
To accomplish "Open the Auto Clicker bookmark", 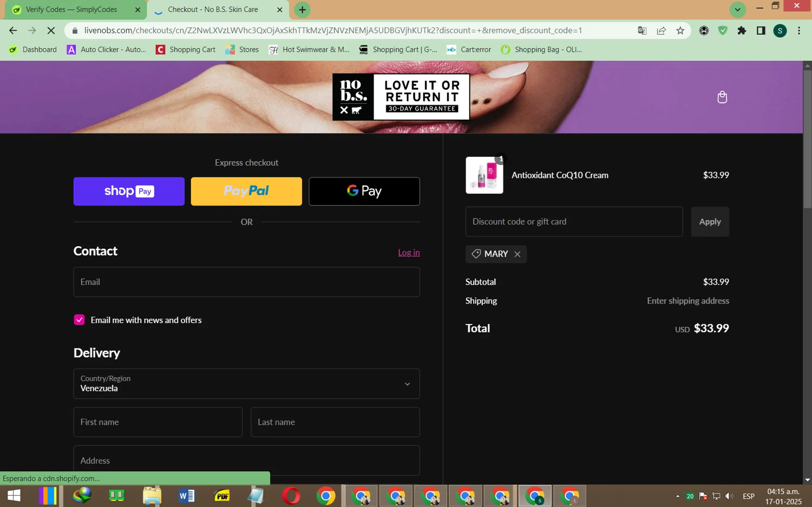I will click(x=107, y=50).
